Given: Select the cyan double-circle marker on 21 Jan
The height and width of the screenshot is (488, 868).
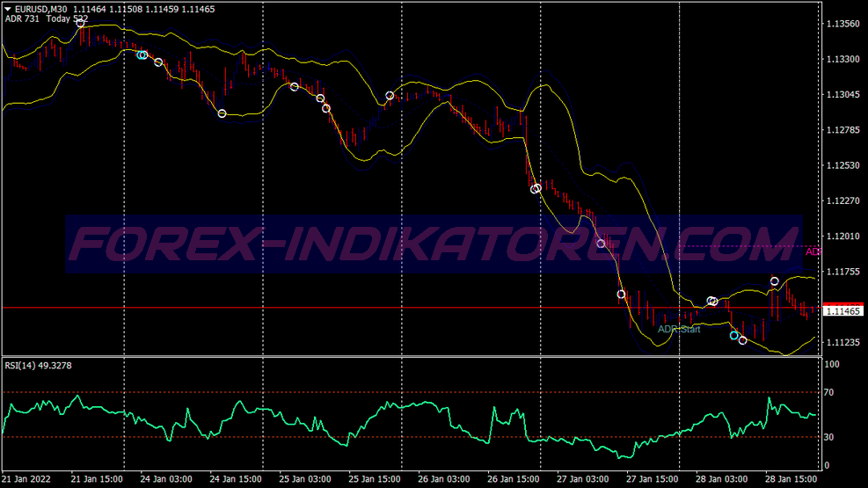Looking at the screenshot, I should click(142, 55).
